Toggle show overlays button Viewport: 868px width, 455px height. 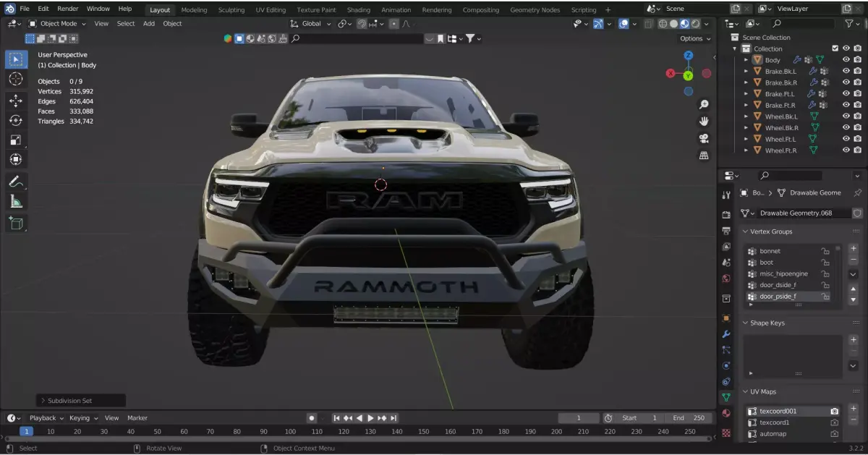pyautogui.click(x=623, y=24)
